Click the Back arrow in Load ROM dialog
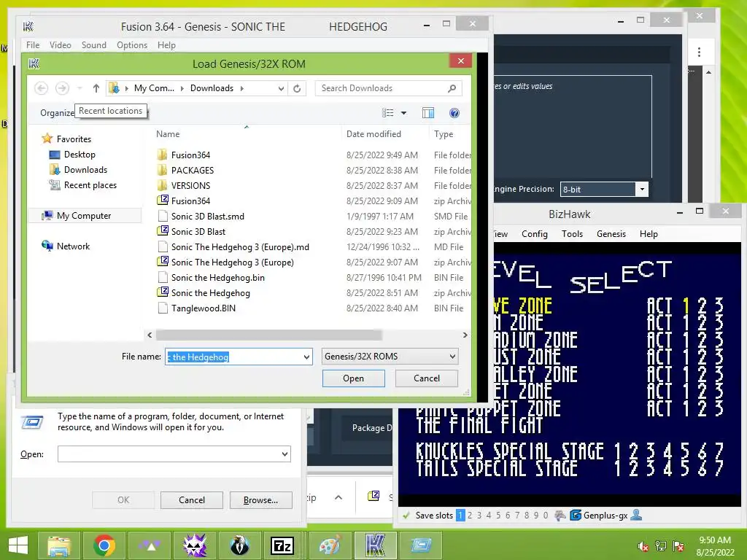747x560 pixels. pyautogui.click(x=42, y=88)
